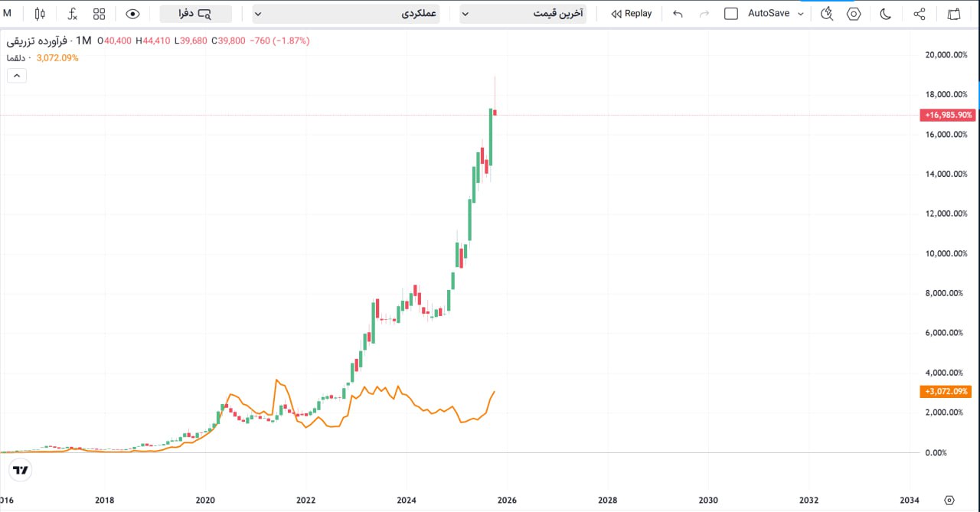The image size is (980, 512).
Task: Select the candlestick chart style icon
Action: click(x=39, y=13)
